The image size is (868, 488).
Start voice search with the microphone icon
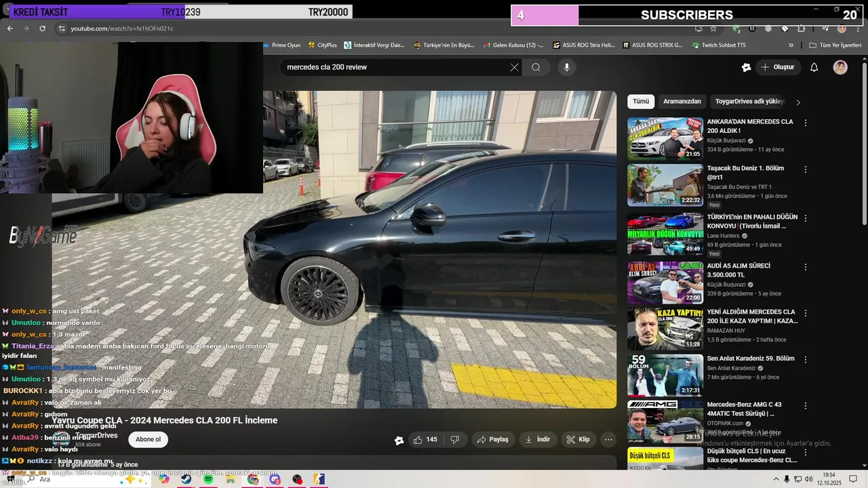point(566,67)
